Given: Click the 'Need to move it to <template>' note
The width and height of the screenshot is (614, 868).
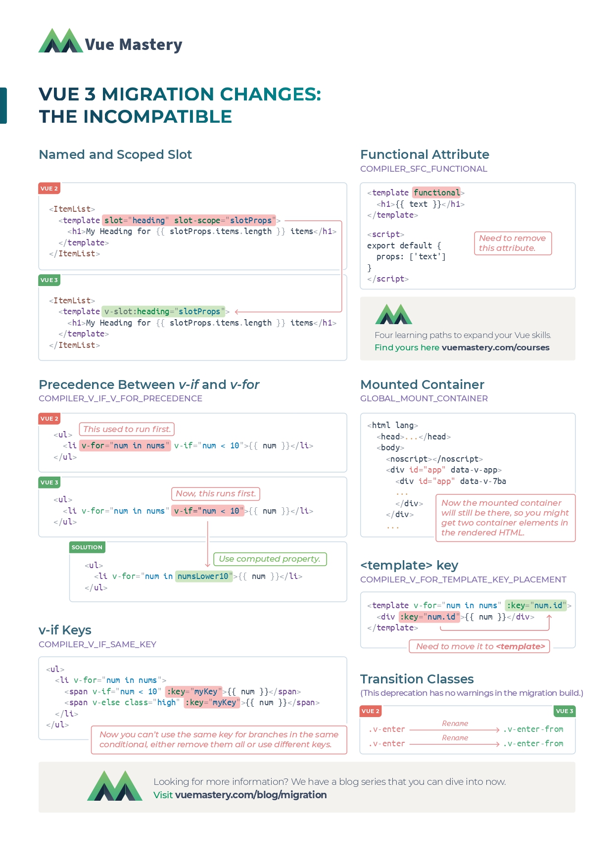Looking at the screenshot, I should (479, 646).
